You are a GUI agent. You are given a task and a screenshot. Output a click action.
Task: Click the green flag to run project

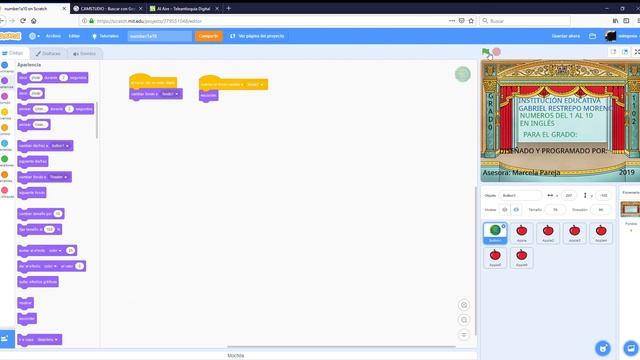click(485, 52)
